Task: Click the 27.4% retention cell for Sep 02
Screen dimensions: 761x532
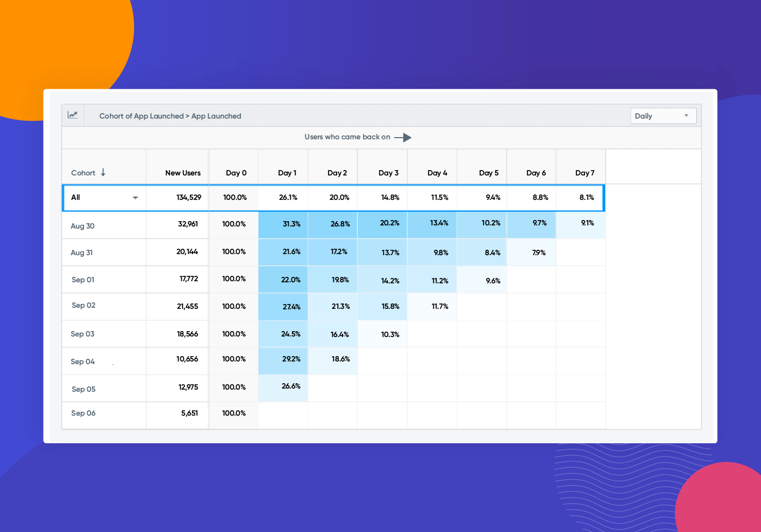Action: tap(283, 307)
